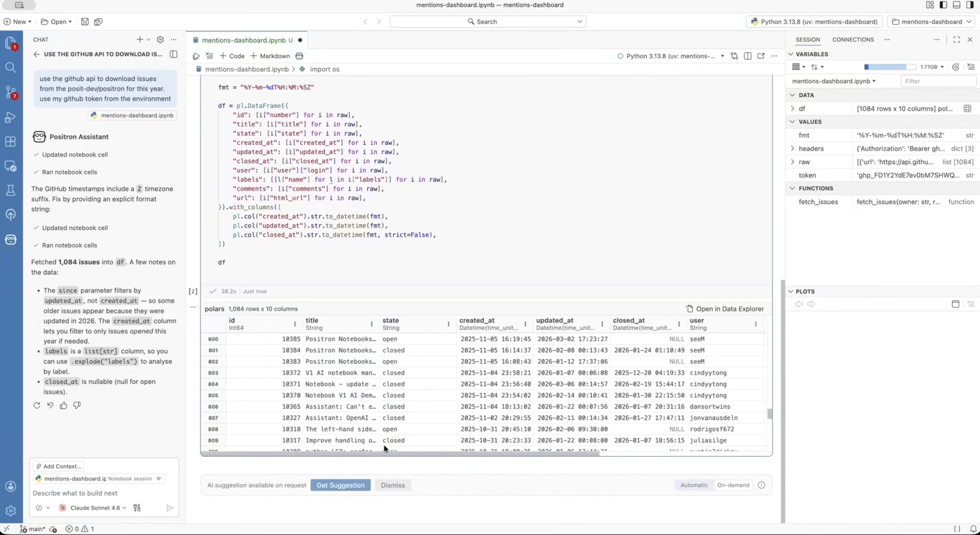Click the Save file toolbar icon
The image size is (980, 535).
[x=85, y=22]
